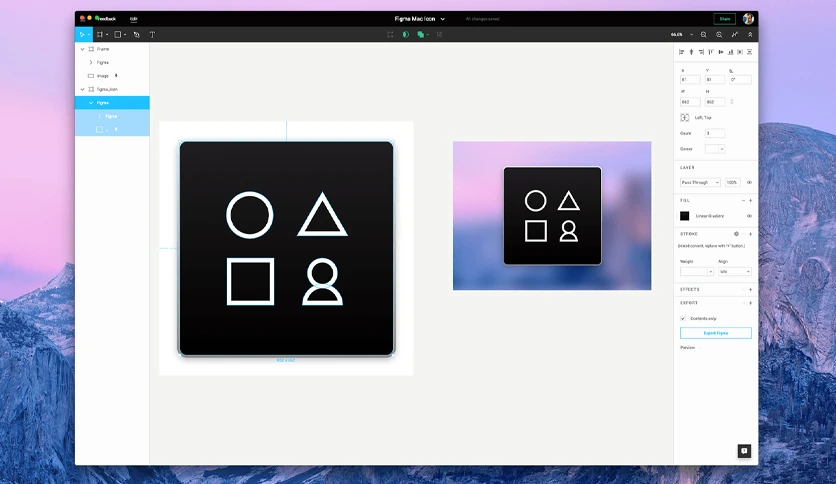The width and height of the screenshot is (836, 484).
Task: Open the Pass Through blend mode dropdown
Action: pyautogui.click(x=700, y=182)
